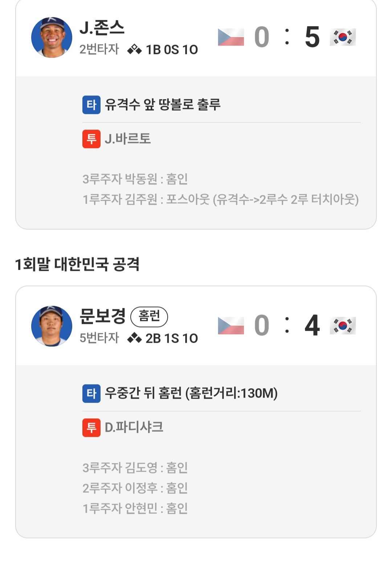Click the red 투 badge beside D.파디샤크

pos(91,427)
